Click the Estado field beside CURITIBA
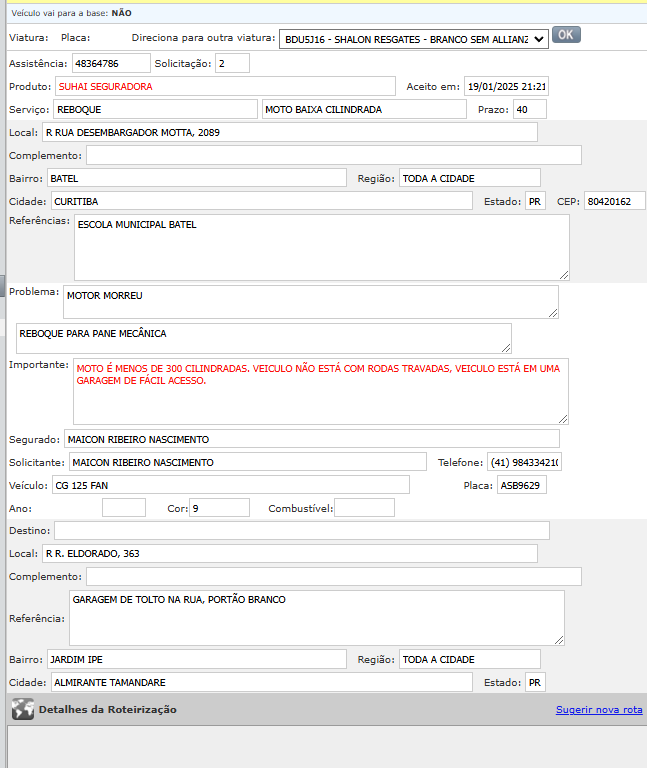647x768 pixels. pyautogui.click(x=535, y=201)
